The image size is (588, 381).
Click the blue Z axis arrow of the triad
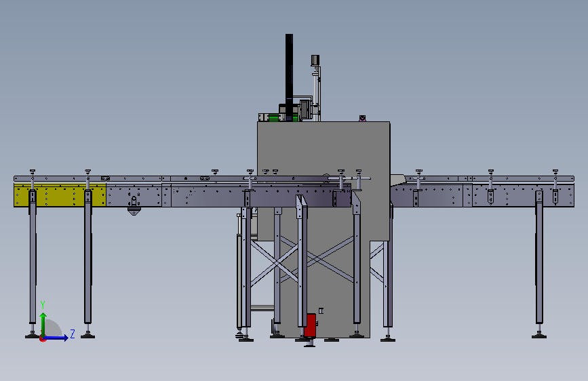(56, 338)
